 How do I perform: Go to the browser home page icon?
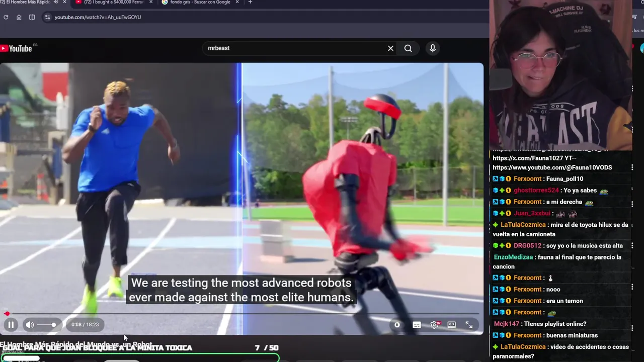pos(19,17)
